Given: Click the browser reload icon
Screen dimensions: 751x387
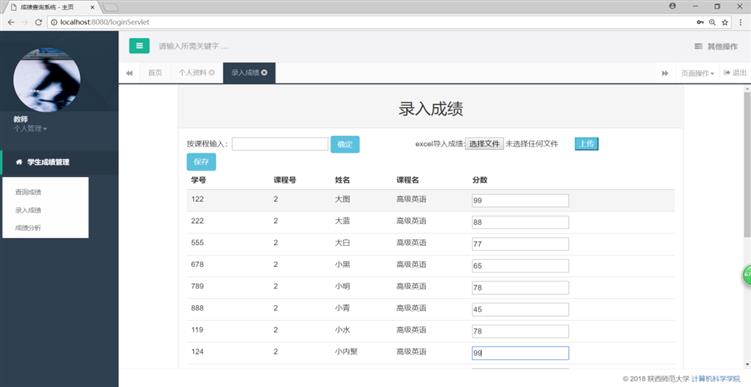Looking at the screenshot, I should [39, 23].
